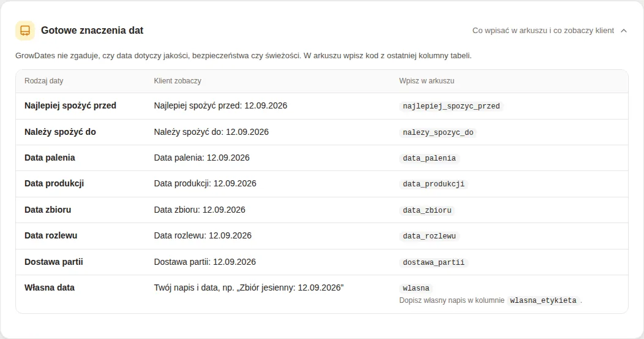Click the code 'nalezy_spozyc_do'

tap(438, 132)
